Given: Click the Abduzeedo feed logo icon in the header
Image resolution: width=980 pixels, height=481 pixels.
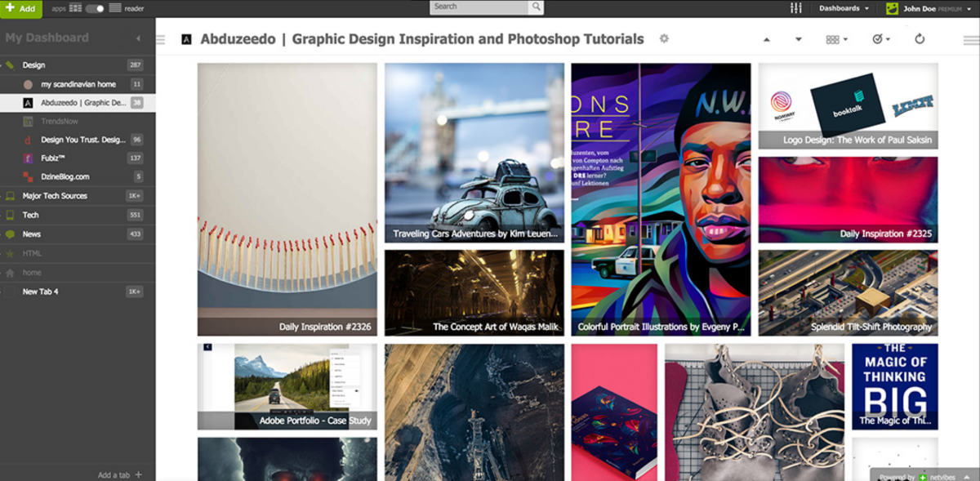Looking at the screenshot, I should (187, 39).
